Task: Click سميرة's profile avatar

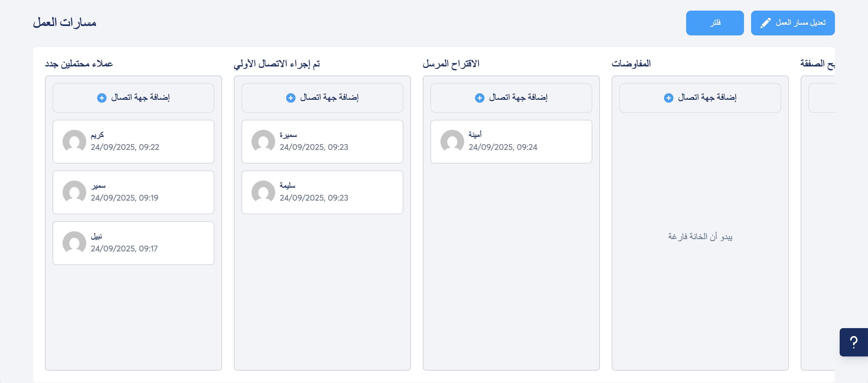Action: (263, 141)
